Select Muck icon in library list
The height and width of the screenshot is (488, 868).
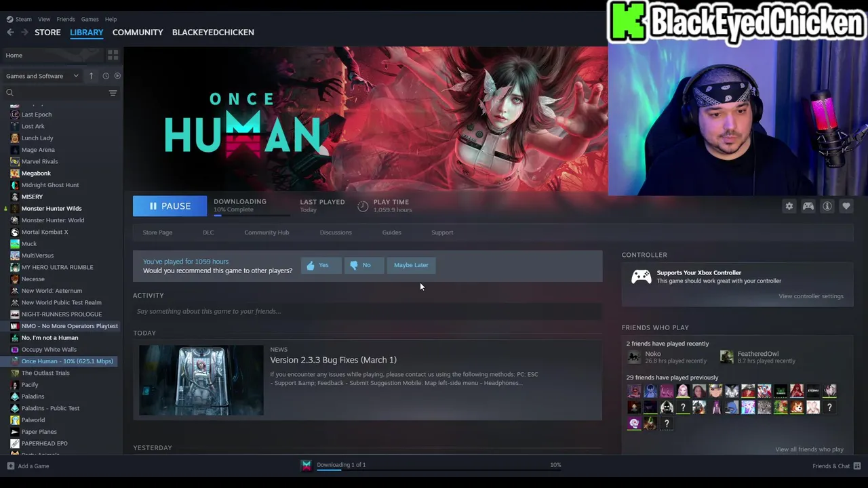[15, 243]
